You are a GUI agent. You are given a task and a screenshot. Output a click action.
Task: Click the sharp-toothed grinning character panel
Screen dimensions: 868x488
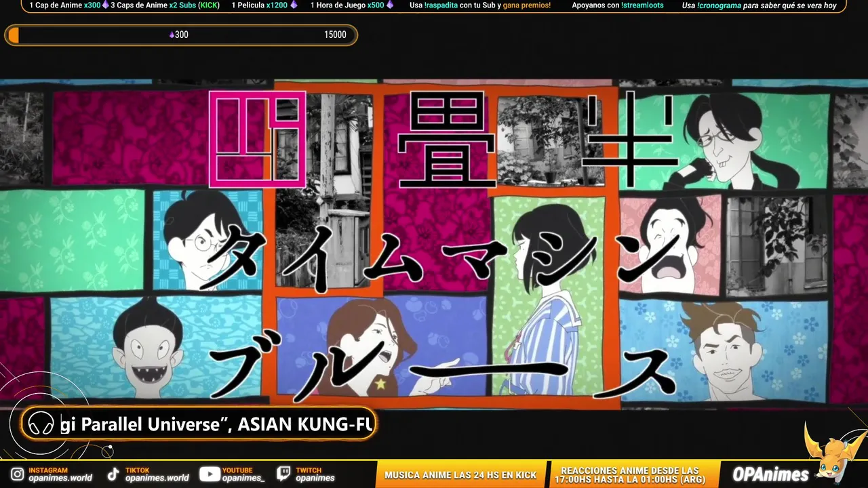(156, 346)
